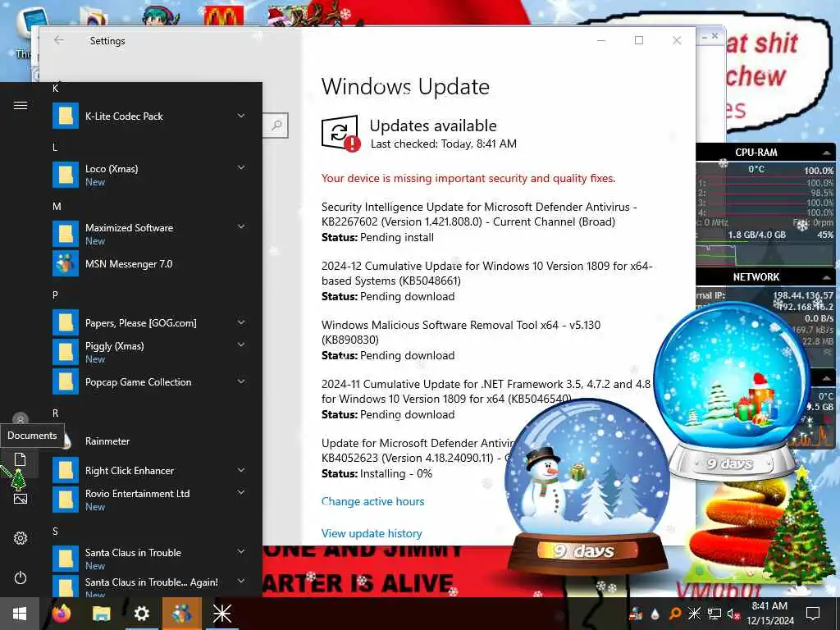Switch to MSN Messenger taskbar button
Viewport: 840px width, 630px height.
click(181, 614)
